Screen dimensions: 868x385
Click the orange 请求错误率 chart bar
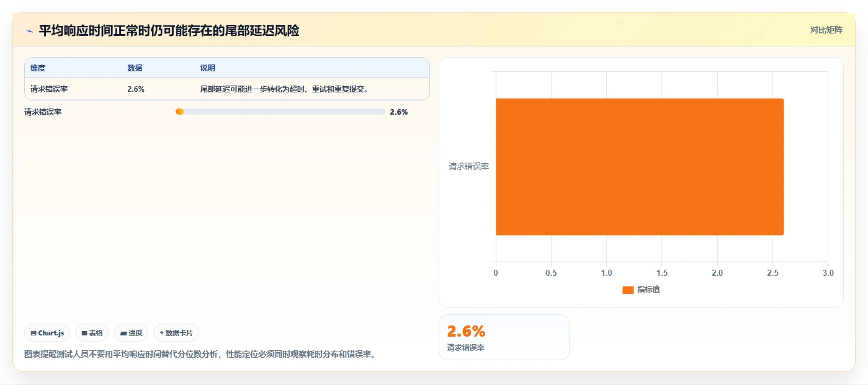[x=640, y=167]
